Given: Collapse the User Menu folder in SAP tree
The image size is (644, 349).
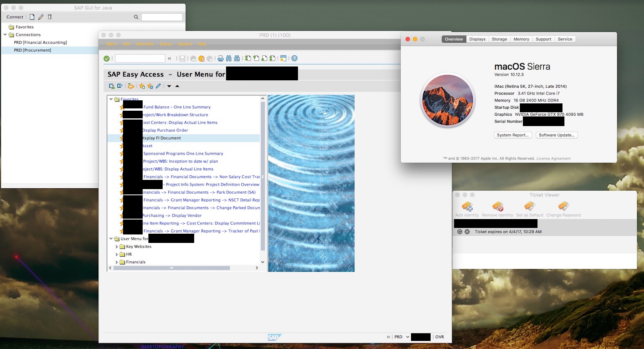Looking at the screenshot, I should pyautogui.click(x=111, y=239).
